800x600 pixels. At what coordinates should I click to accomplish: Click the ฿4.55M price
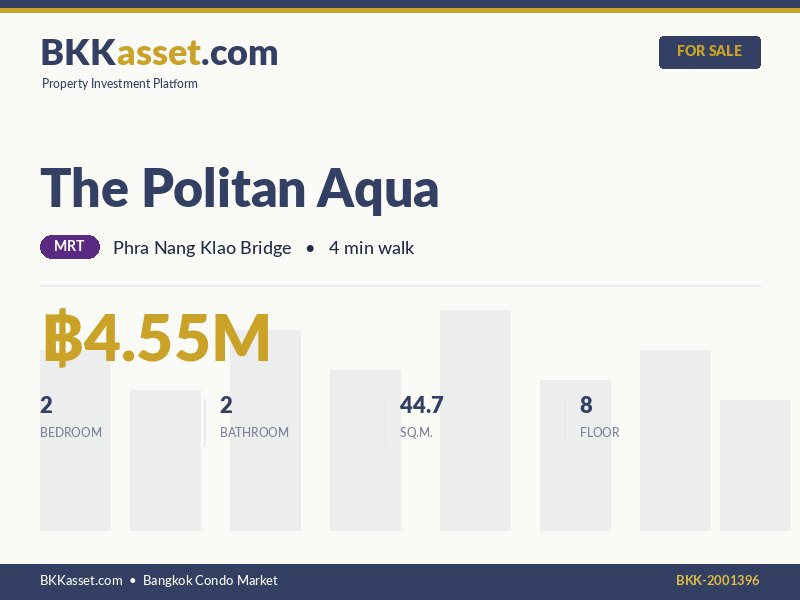156,339
